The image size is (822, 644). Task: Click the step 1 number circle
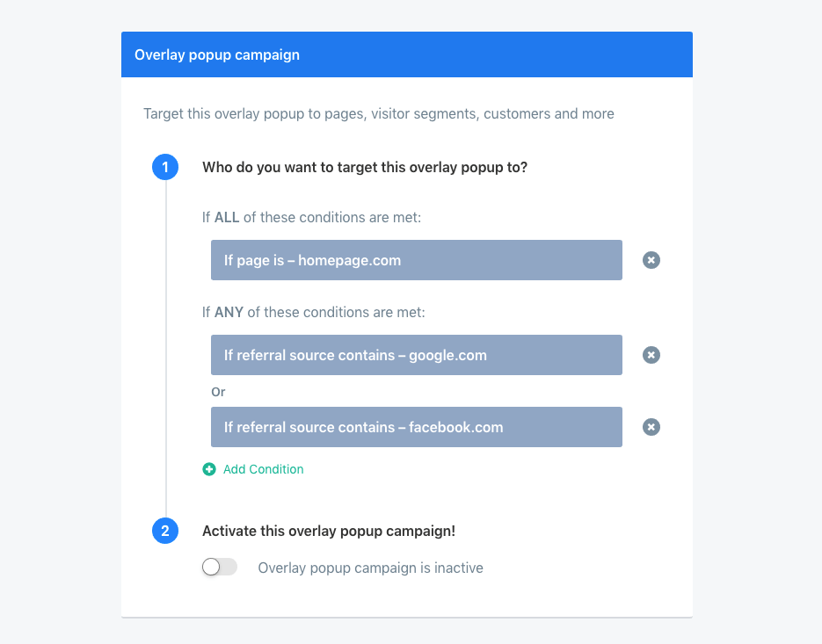click(x=165, y=167)
